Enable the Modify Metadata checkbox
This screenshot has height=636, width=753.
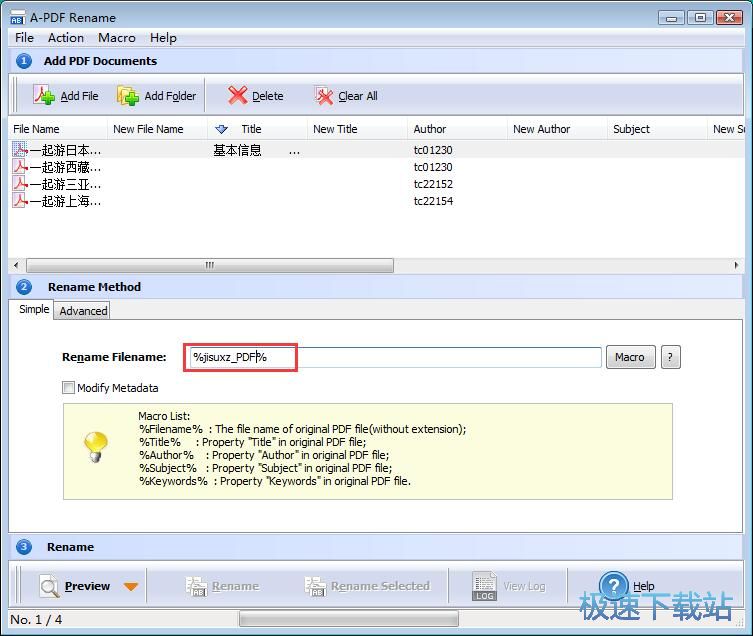[69, 388]
